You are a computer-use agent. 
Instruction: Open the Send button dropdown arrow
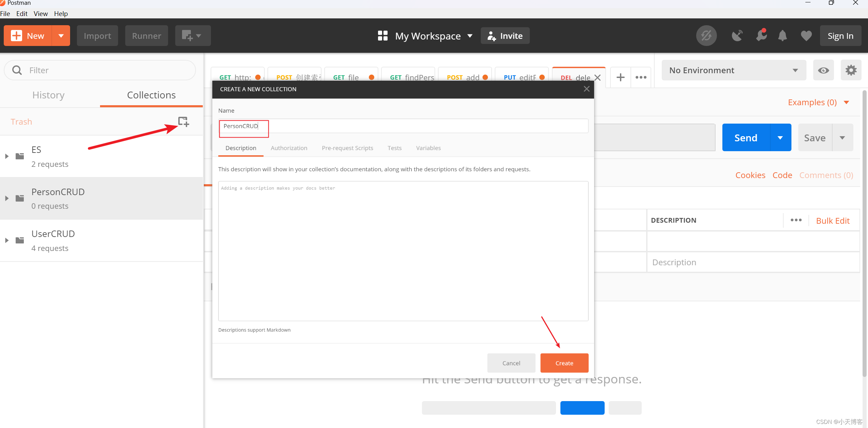pos(780,138)
